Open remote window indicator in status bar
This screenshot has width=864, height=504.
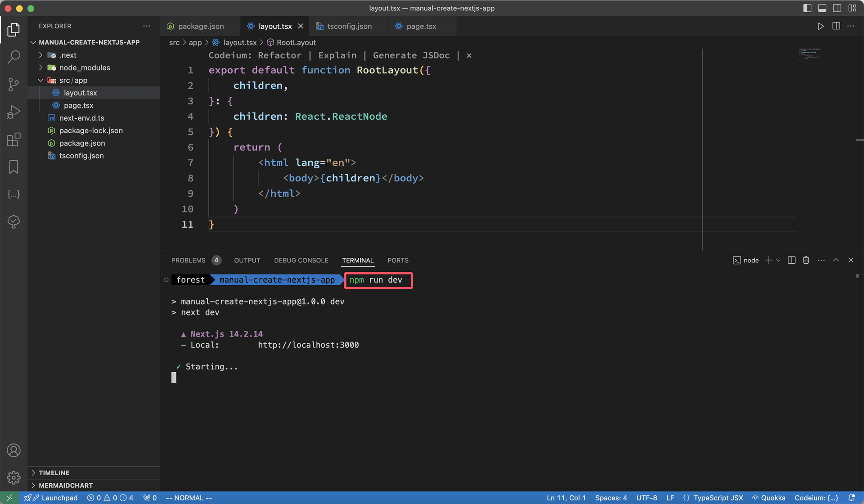click(9, 498)
